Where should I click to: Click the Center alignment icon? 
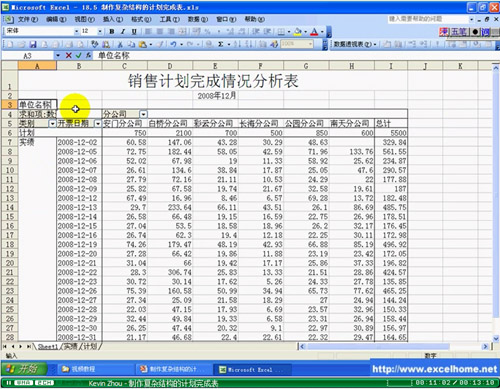coord(160,32)
